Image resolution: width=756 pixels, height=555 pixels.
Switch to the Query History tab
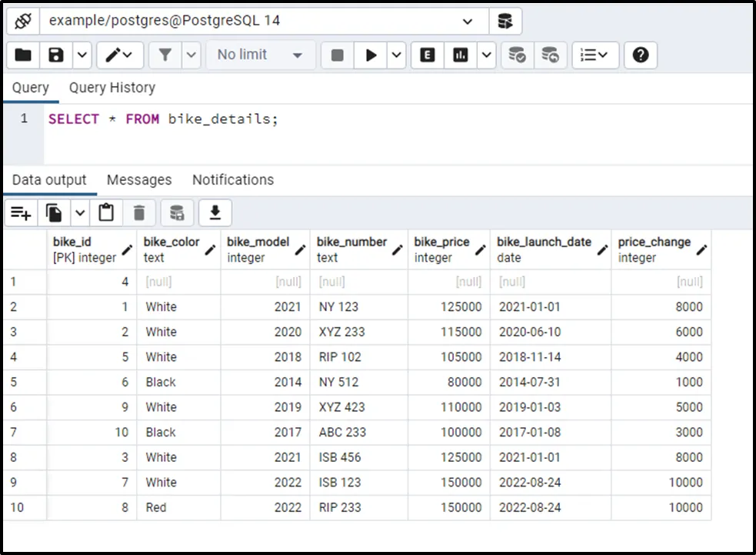click(x=112, y=88)
